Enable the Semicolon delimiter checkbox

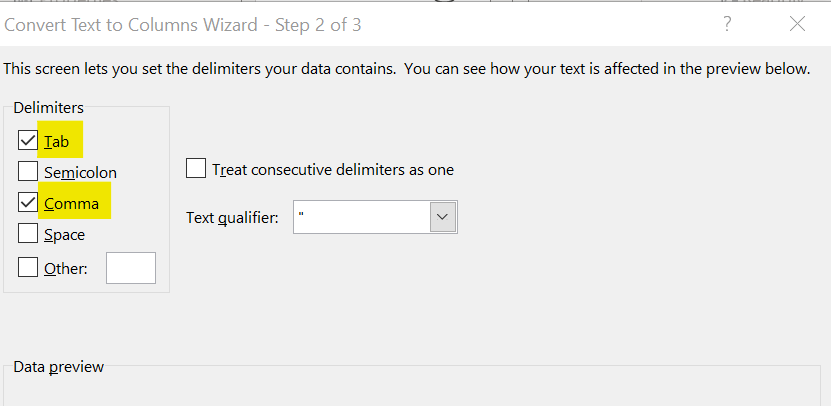[27, 172]
